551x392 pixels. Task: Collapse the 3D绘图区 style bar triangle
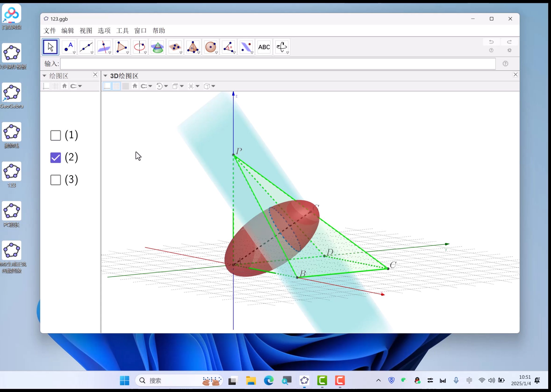[x=105, y=76]
